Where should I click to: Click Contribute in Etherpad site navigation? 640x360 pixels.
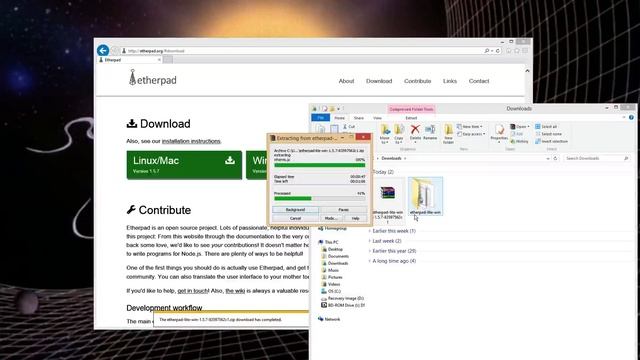[418, 81]
